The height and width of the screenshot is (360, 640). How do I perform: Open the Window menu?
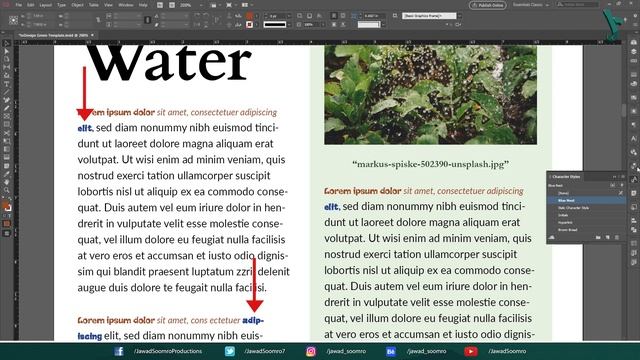(126, 5)
